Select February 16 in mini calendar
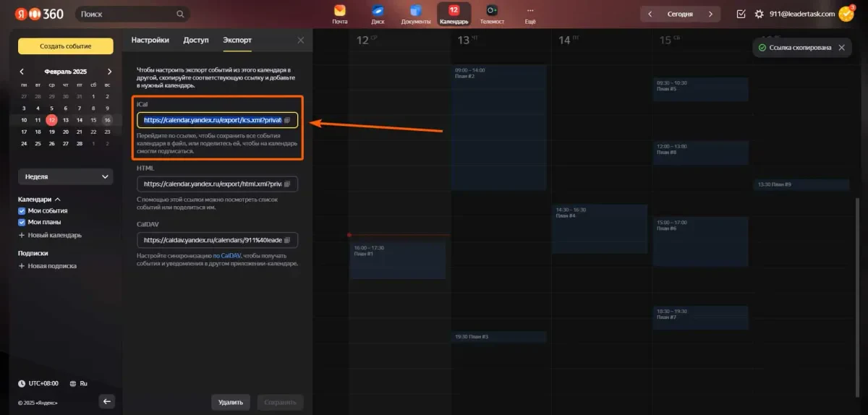868x415 pixels. 107,120
